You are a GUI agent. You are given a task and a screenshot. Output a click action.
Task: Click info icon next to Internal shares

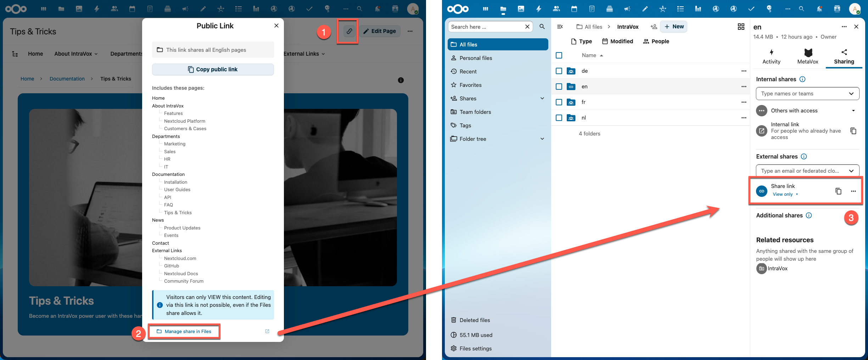(x=803, y=79)
